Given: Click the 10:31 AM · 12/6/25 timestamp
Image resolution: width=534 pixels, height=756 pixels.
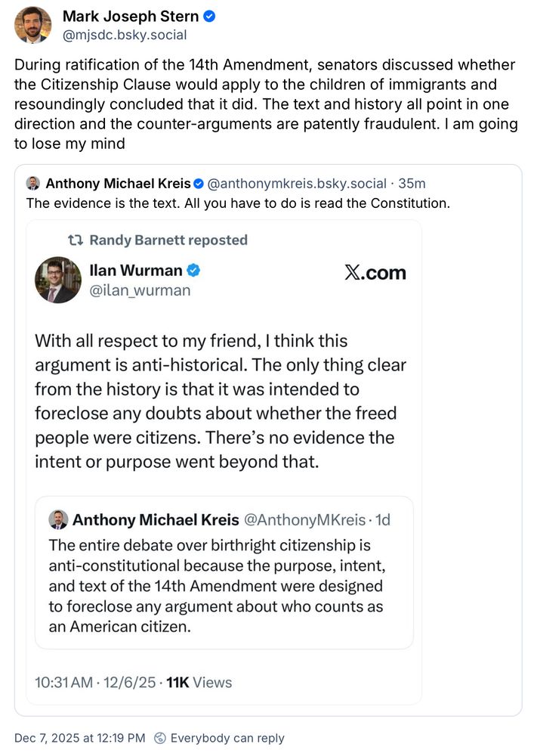Looking at the screenshot, I should pyautogui.click(x=95, y=682).
